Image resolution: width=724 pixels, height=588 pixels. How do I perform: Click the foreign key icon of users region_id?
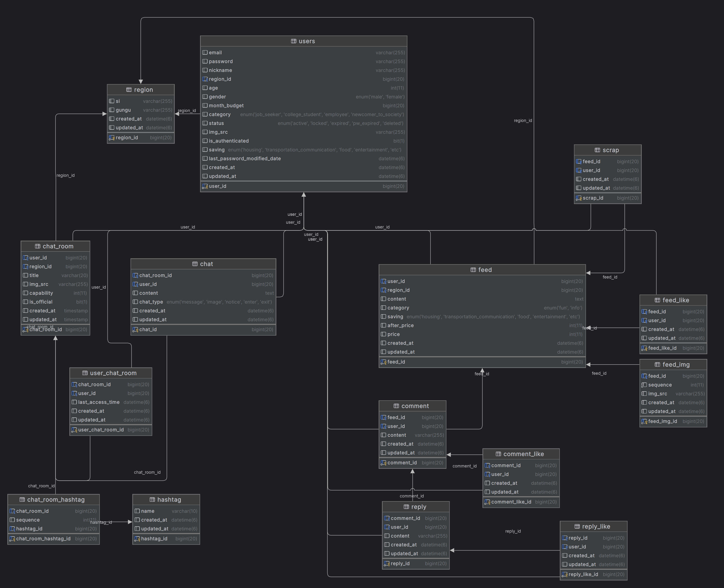[205, 79]
